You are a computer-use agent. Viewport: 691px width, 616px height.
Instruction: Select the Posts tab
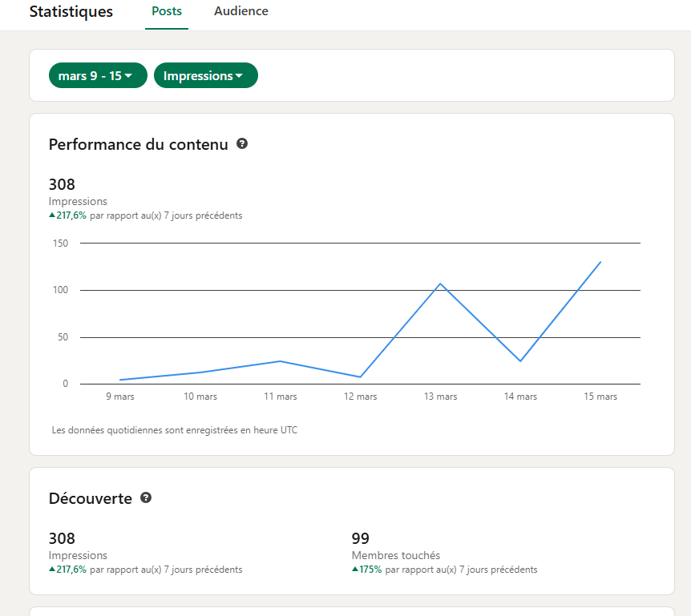click(167, 11)
